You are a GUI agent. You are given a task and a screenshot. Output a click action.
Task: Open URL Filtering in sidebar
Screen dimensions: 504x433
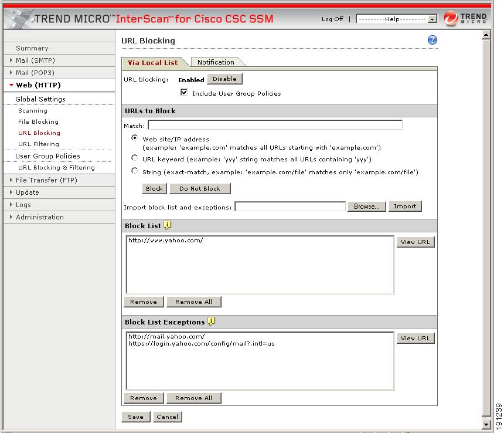pos(39,144)
